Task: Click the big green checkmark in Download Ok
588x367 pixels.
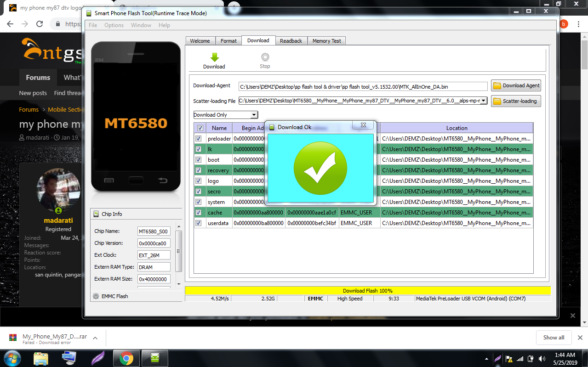Action: point(320,168)
